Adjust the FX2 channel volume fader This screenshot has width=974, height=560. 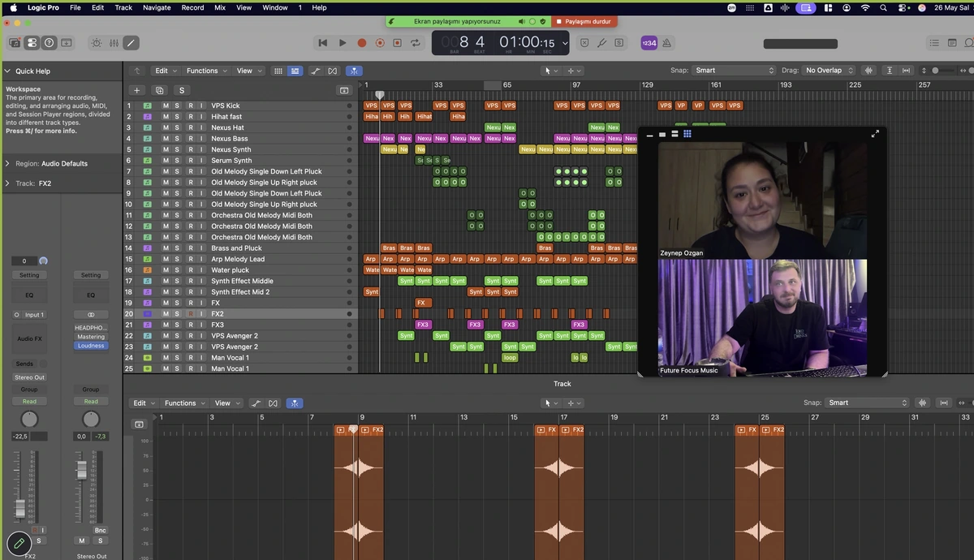[x=20, y=510]
